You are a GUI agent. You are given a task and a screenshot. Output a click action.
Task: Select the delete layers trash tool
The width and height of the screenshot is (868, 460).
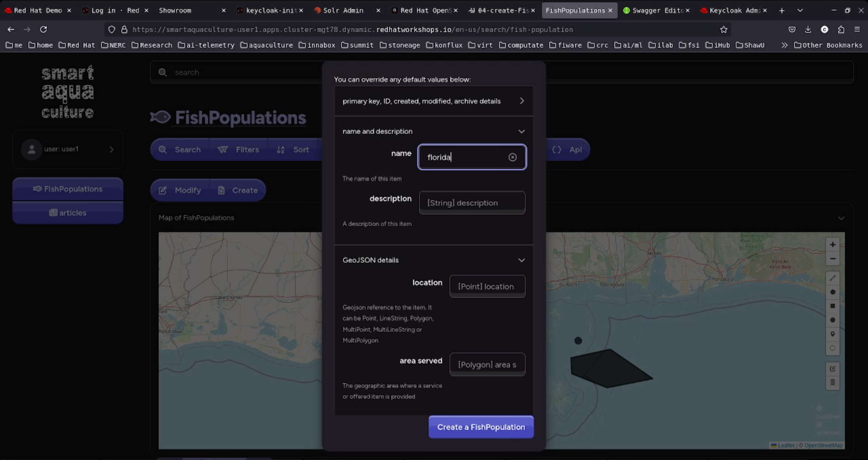(833, 382)
